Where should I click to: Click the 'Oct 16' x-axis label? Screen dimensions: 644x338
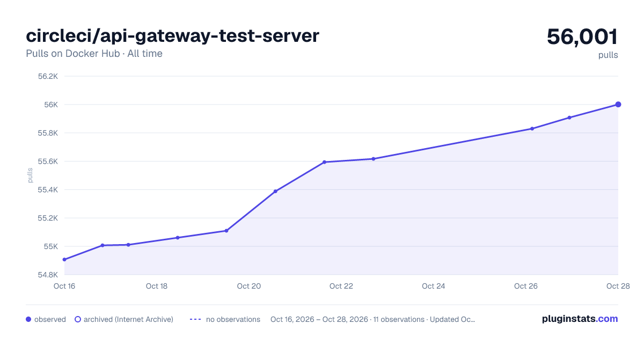[64, 286]
